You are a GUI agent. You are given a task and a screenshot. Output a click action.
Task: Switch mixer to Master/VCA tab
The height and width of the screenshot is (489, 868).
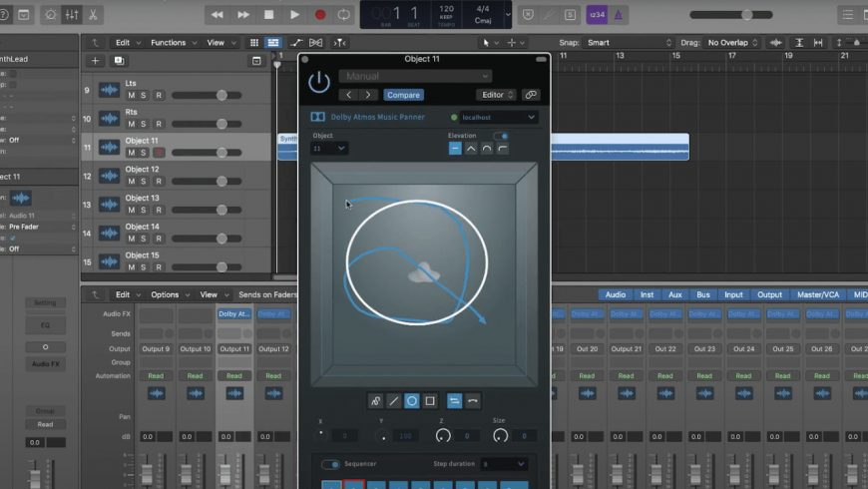coord(818,294)
